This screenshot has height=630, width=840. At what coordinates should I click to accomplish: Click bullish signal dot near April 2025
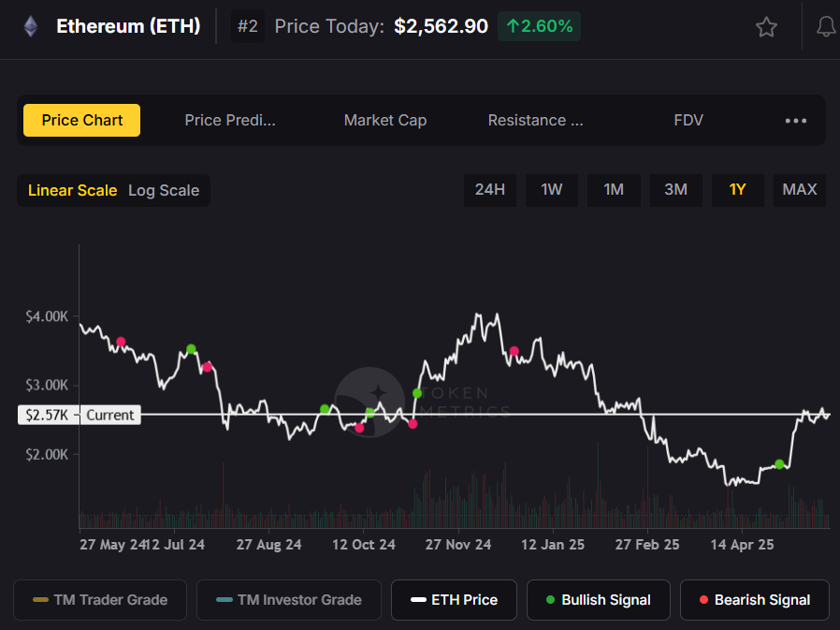779,464
